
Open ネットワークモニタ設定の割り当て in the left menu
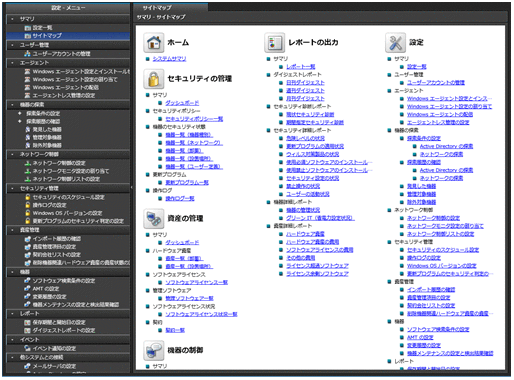click(x=71, y=171)
